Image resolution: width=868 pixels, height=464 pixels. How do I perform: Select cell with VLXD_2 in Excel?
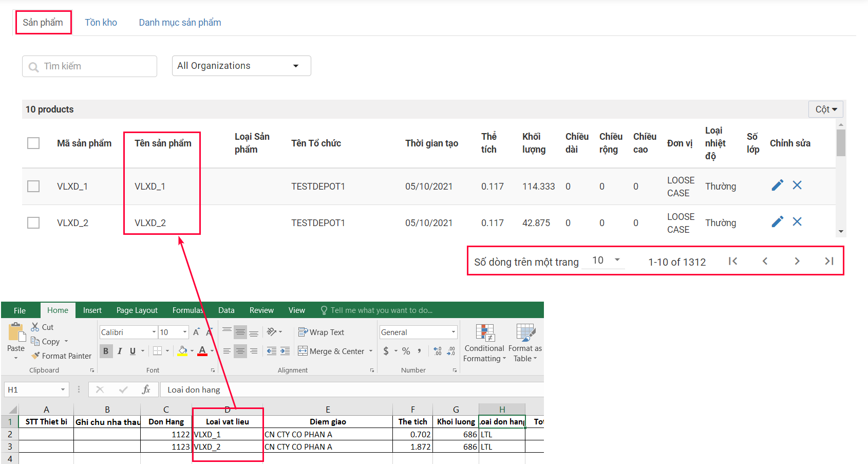(228, 447)
